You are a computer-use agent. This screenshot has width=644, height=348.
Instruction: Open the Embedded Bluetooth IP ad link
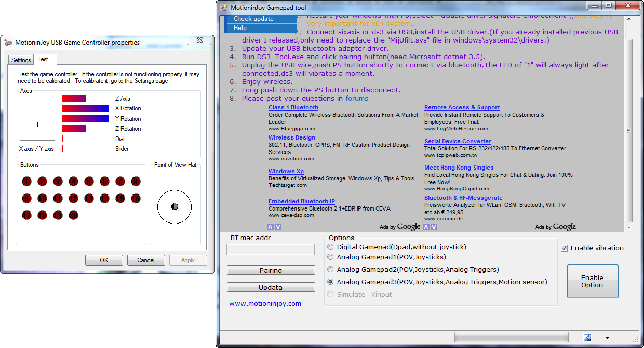coord(302,201)
